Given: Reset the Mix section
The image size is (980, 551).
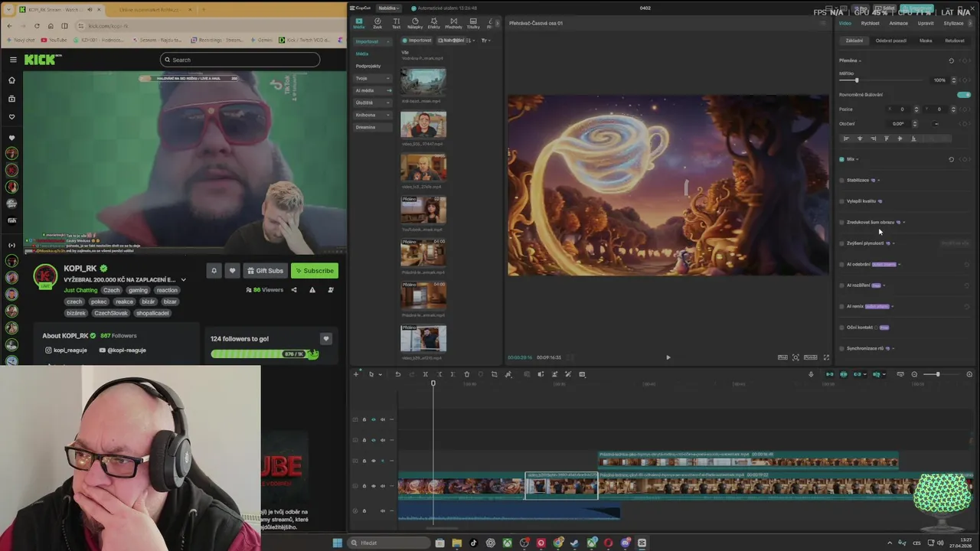Looking at the screenshot, I should (951, 159).
